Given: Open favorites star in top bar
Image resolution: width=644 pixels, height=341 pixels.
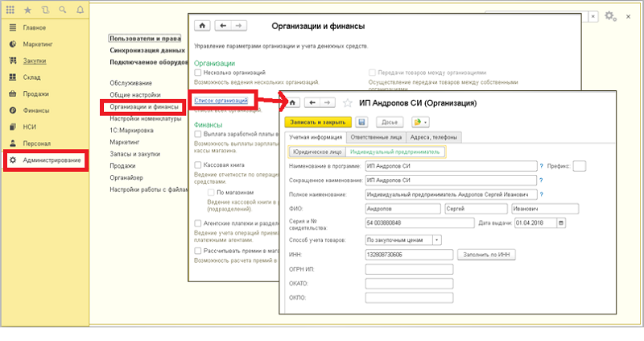Looking at the screenshot, I should 28,10.
